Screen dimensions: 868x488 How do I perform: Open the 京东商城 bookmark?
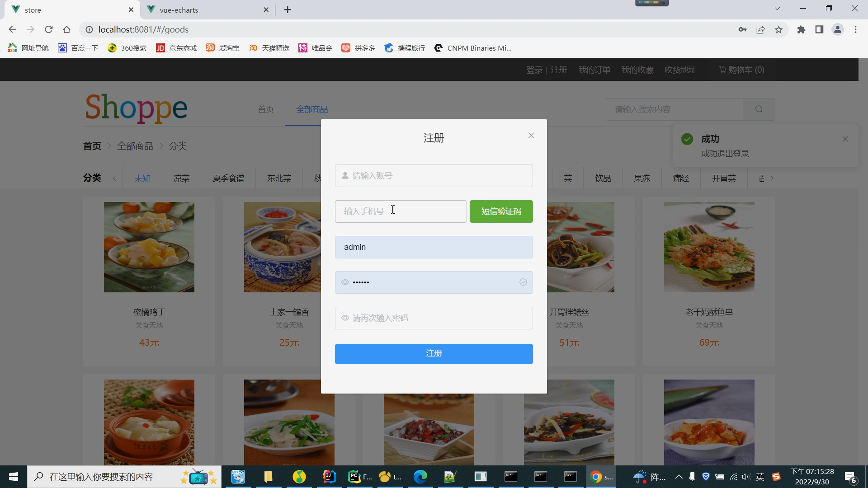click(x=176, y=48)
